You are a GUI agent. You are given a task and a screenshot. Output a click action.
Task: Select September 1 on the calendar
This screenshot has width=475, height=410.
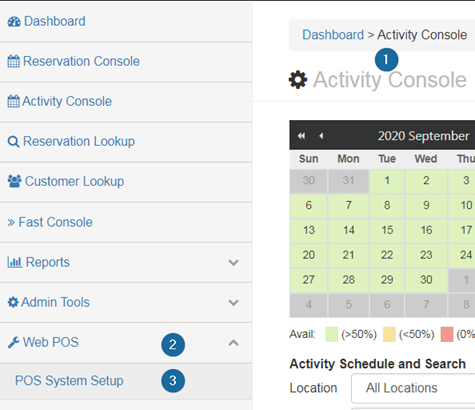(387, 181)
